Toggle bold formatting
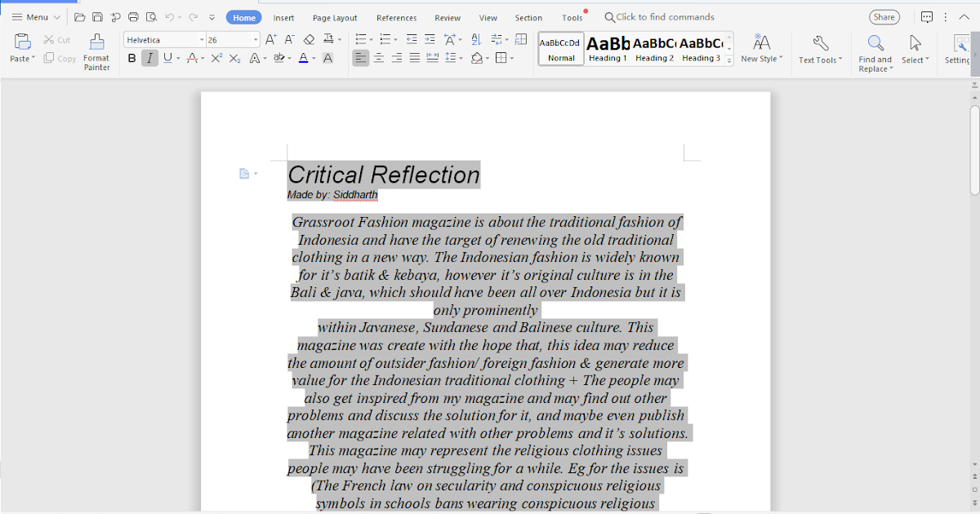Image resolution: width=980 pixels, height=514 pixels. pyautogui.click(x=131, y=58)
